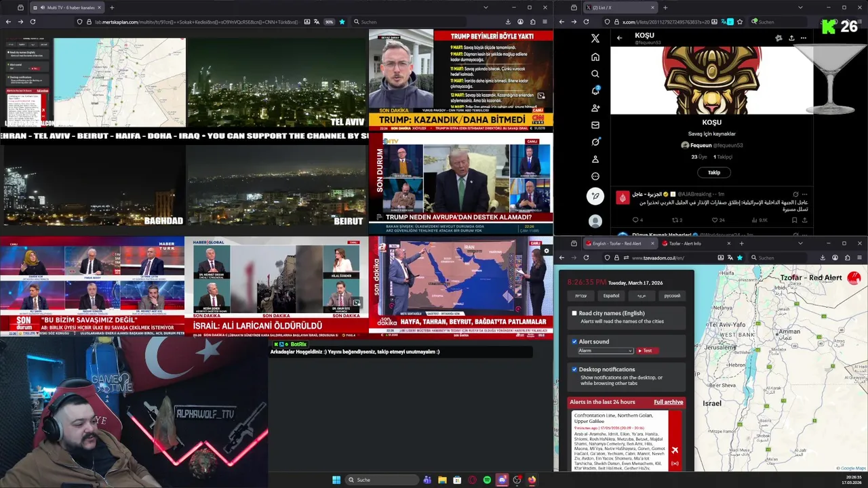Open X messages envelope icon

(595, 125)
